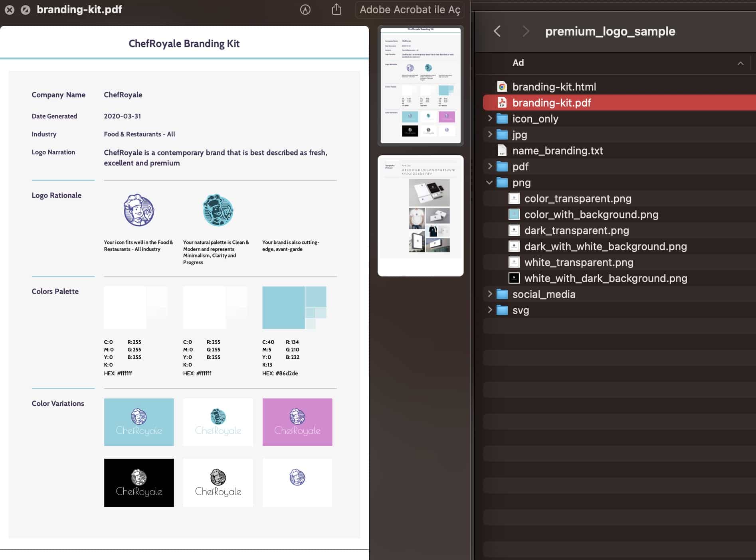This screenshot has height=560, width=756.
Task: Click the 'ChefRoyale Branding Kit' heading
Action: coord(184,43)
